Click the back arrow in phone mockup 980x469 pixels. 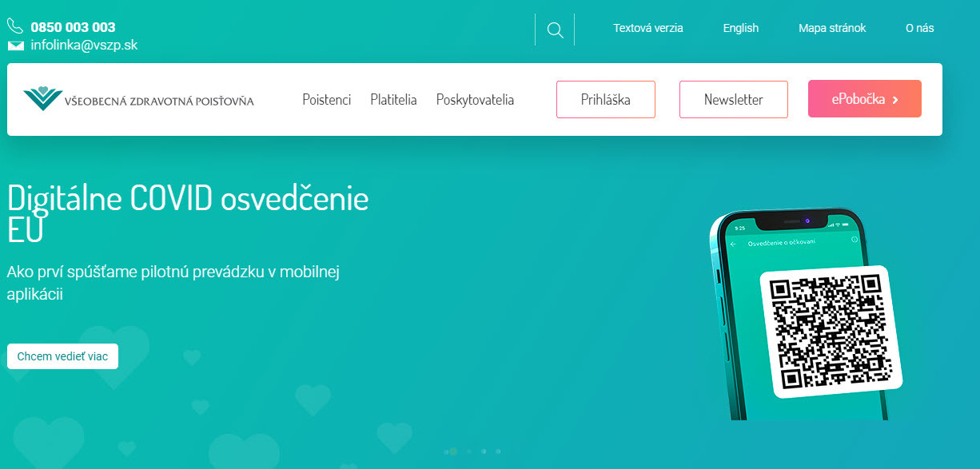(x=734, y=243)
